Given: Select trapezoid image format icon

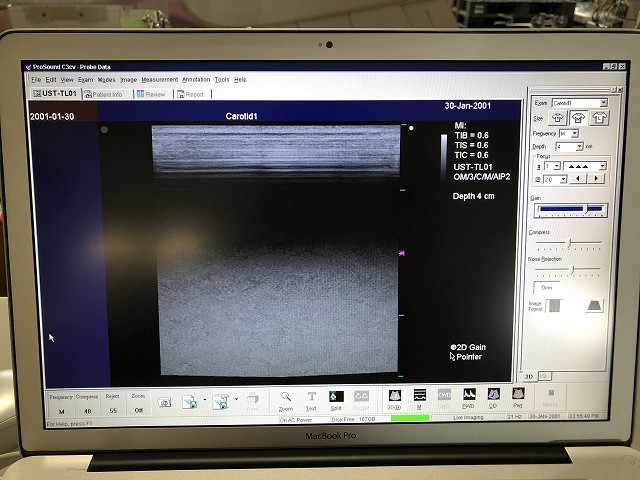Looking at the screenshot, I should (x=595, y=305).
